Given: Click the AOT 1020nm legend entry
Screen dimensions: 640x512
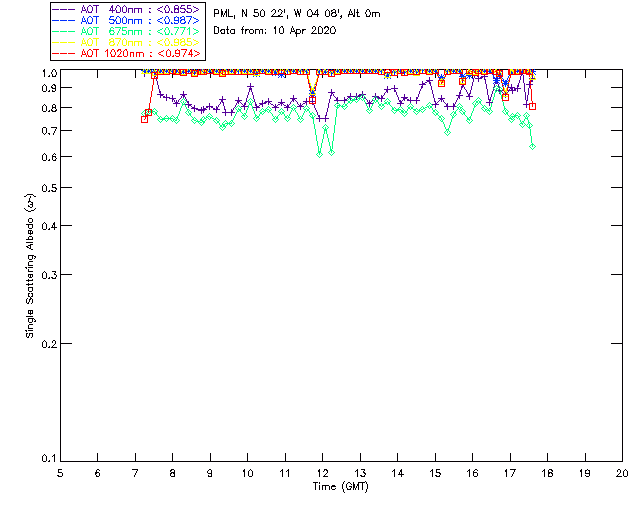Looking at the screenshot, I should [126, 53].
